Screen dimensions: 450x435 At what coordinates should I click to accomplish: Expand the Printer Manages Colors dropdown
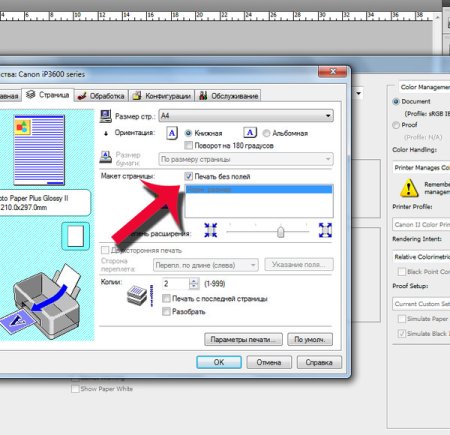click(421, 168)
